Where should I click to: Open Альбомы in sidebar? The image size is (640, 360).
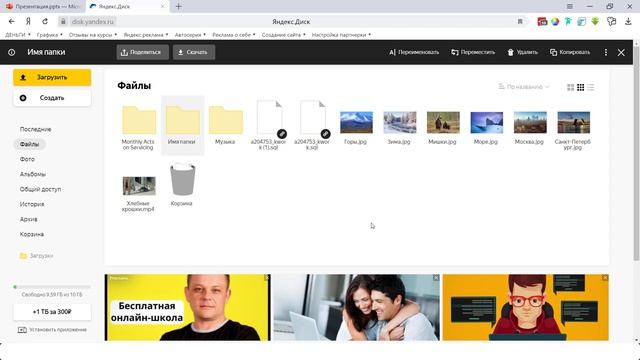(x=33, y=174)
